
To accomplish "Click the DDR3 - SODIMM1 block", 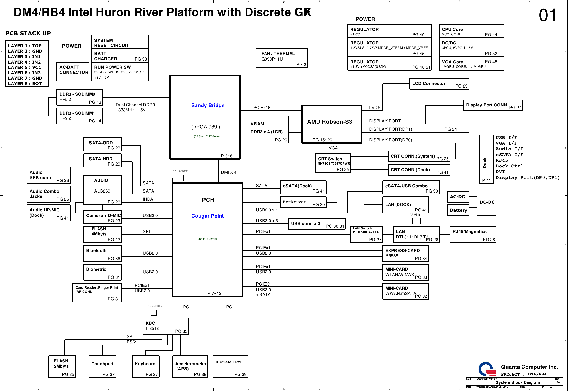I will pyautogui.click(x=79, y=116).
